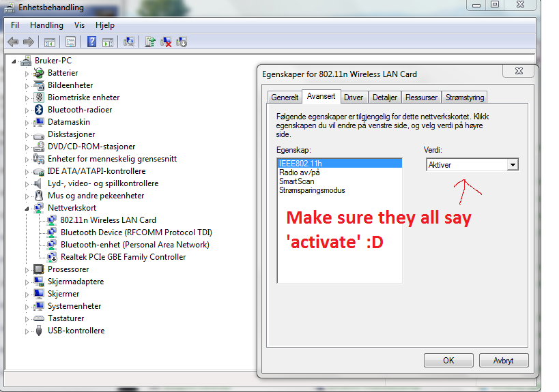The width and height of the screenshot is (559, 392).
Task: Expand the Prosessorer tree node
Action: pos(27,270)
